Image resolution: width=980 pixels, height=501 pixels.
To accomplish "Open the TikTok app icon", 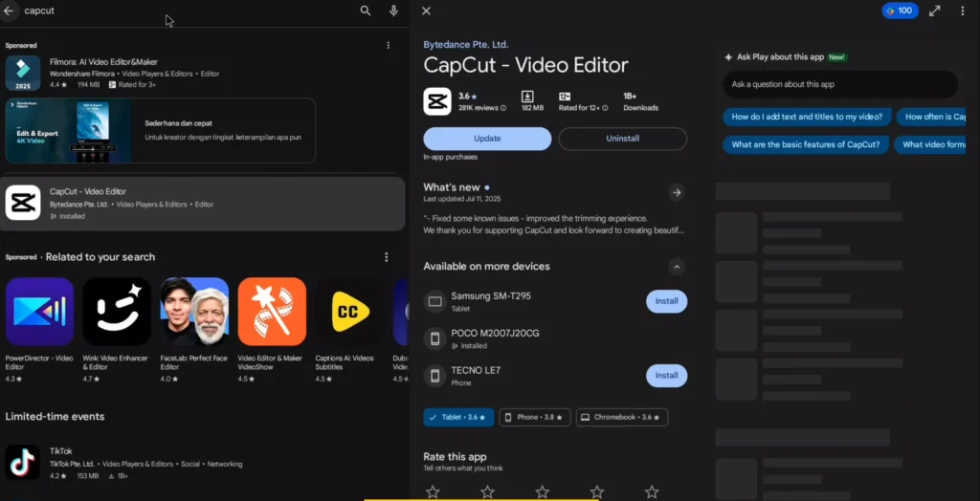I will (x=23, y=462).
